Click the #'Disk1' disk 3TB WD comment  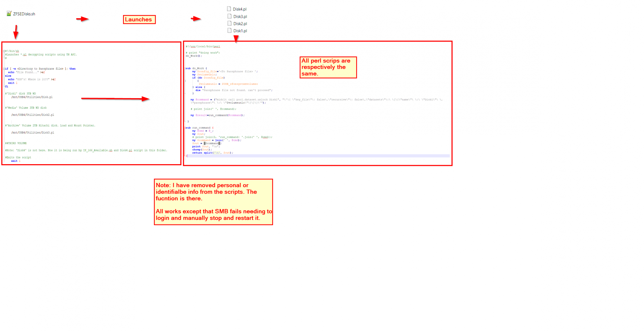20,94
